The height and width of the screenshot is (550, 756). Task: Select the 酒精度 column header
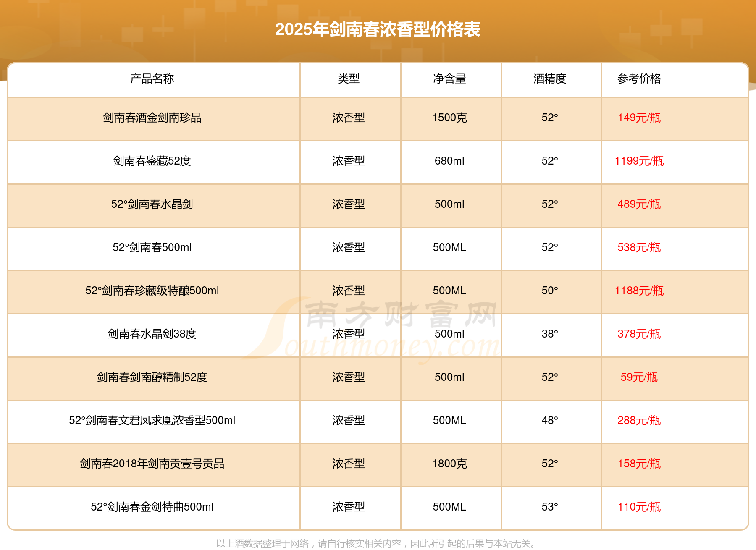coord(550,79)
